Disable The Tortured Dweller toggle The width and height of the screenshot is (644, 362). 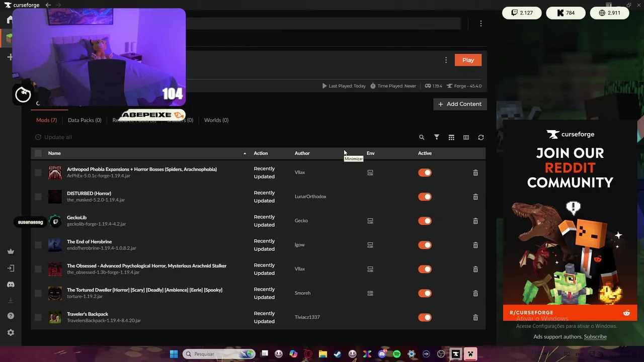[x=425, y=293]
